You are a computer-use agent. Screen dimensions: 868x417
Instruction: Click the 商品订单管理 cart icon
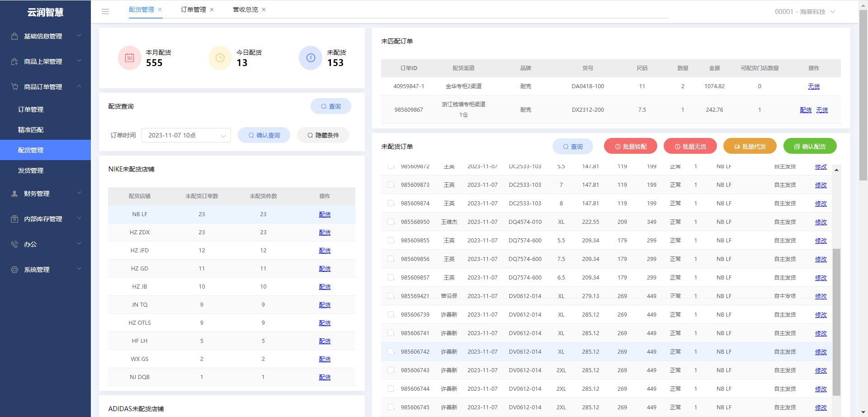[14, 87]
